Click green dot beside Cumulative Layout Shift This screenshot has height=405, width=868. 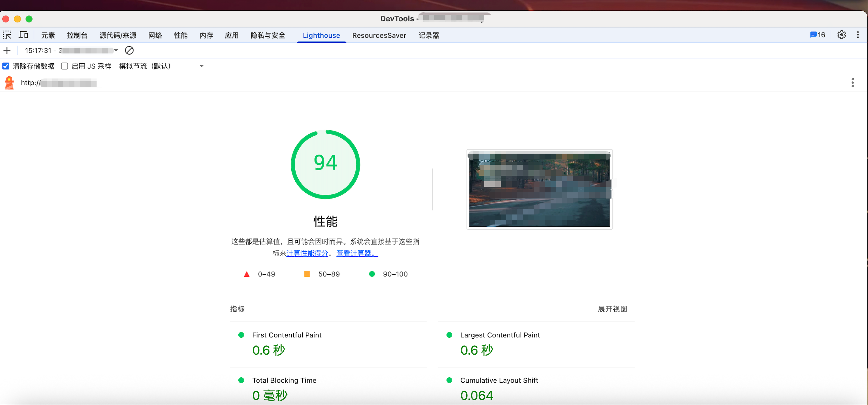449,380
